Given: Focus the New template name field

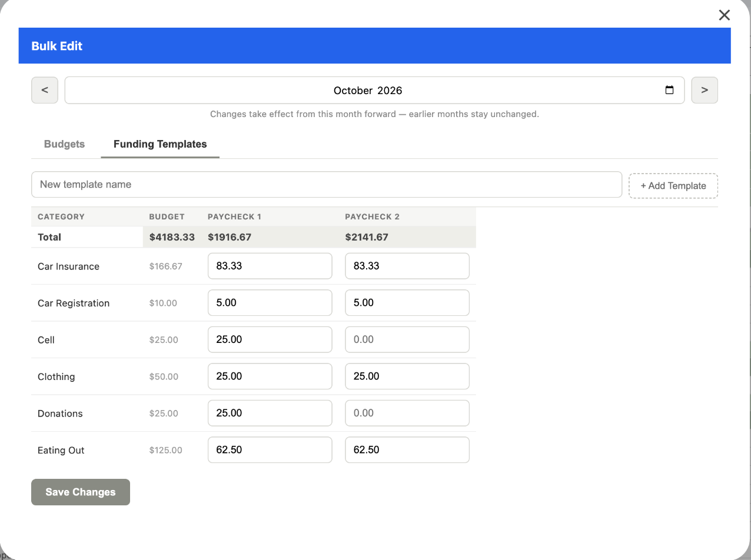Looking at the screenshot, I should [327, 185].
